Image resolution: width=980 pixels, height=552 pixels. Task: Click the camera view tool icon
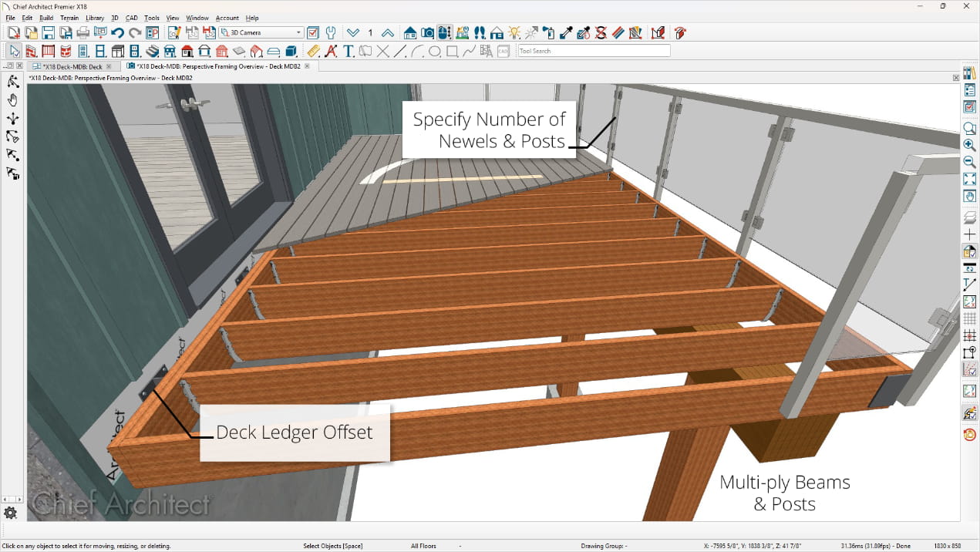click(x=427, y=32)
